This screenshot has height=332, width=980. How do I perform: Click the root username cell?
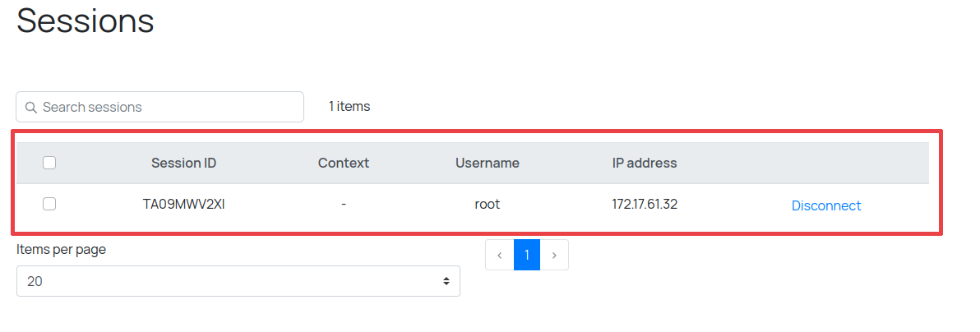click(x=488, y=205)
